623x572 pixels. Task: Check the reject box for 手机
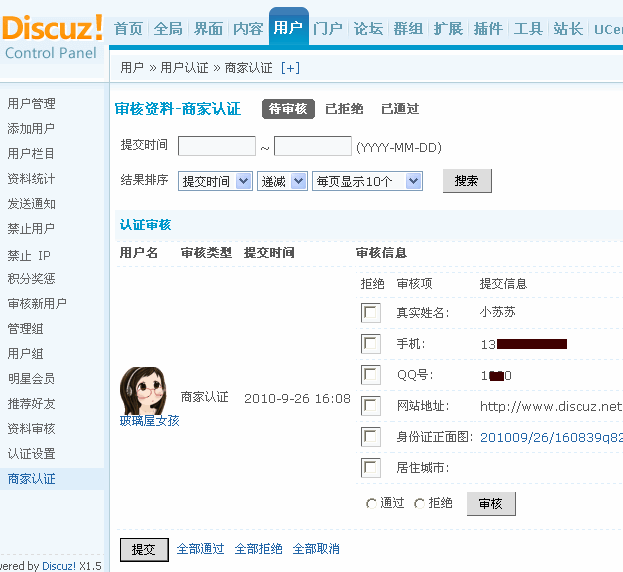[371, 344]
